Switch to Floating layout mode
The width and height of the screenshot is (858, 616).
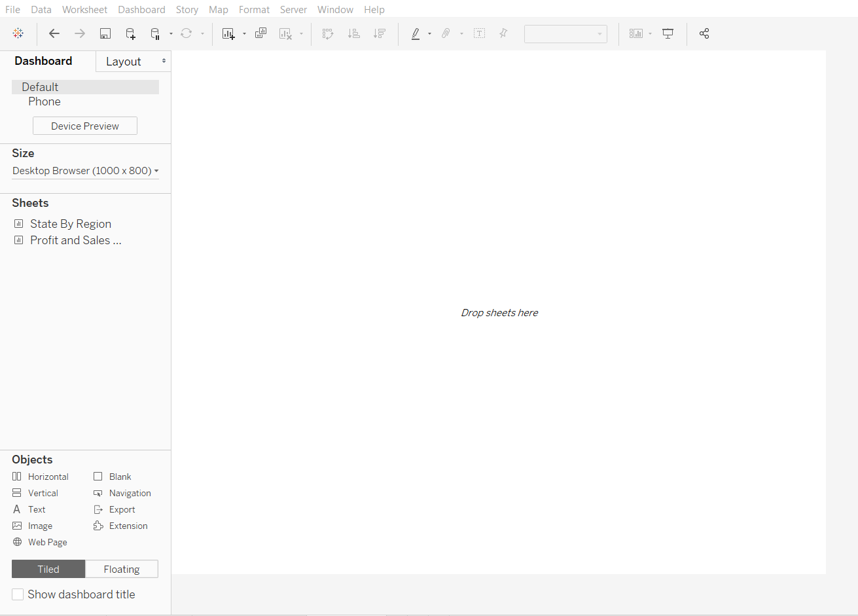point(122,569)
